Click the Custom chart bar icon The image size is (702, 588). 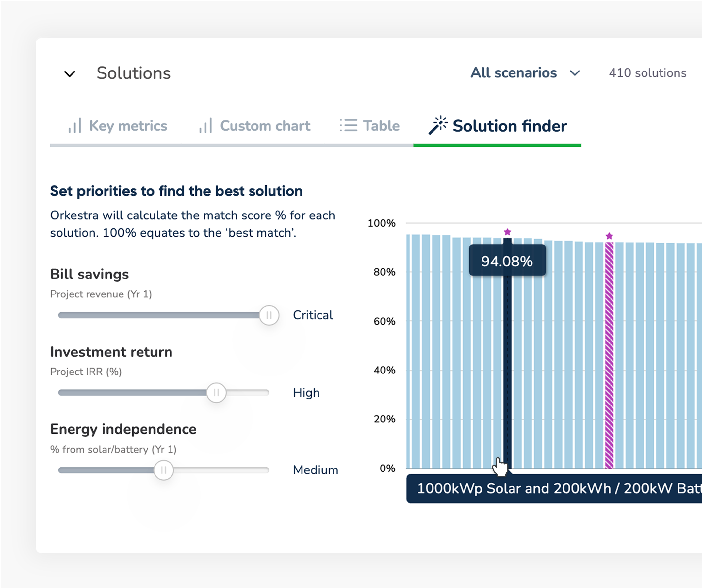coord(205,126)
